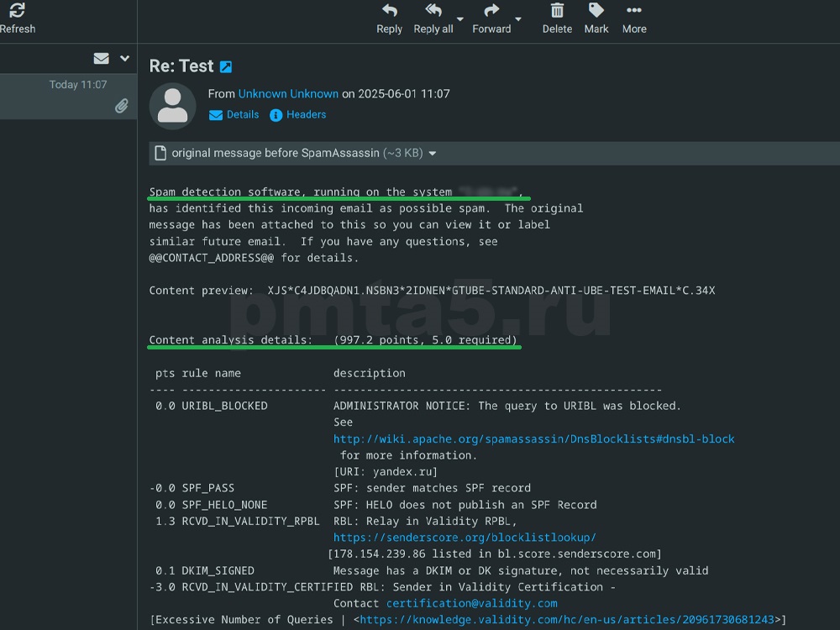Click the sender name Unknown Unknown
Image resolution: width=840 pixels, height=630 pixels.
click(288, 94)
